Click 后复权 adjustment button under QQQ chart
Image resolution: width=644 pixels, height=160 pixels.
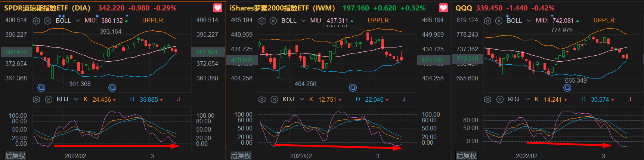tap(467, 156)
